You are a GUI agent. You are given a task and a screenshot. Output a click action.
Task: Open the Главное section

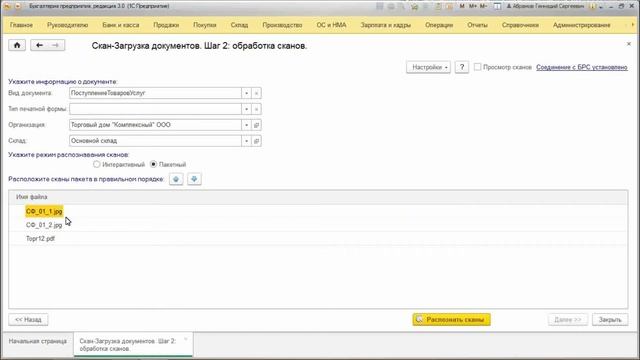21,25
